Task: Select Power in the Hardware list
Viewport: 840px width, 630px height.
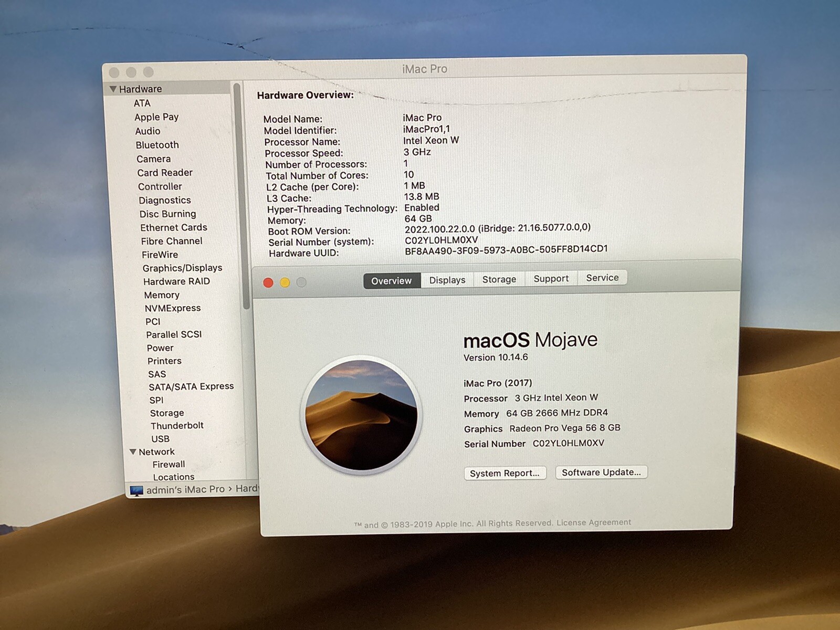Action: (x=160, y=348)
